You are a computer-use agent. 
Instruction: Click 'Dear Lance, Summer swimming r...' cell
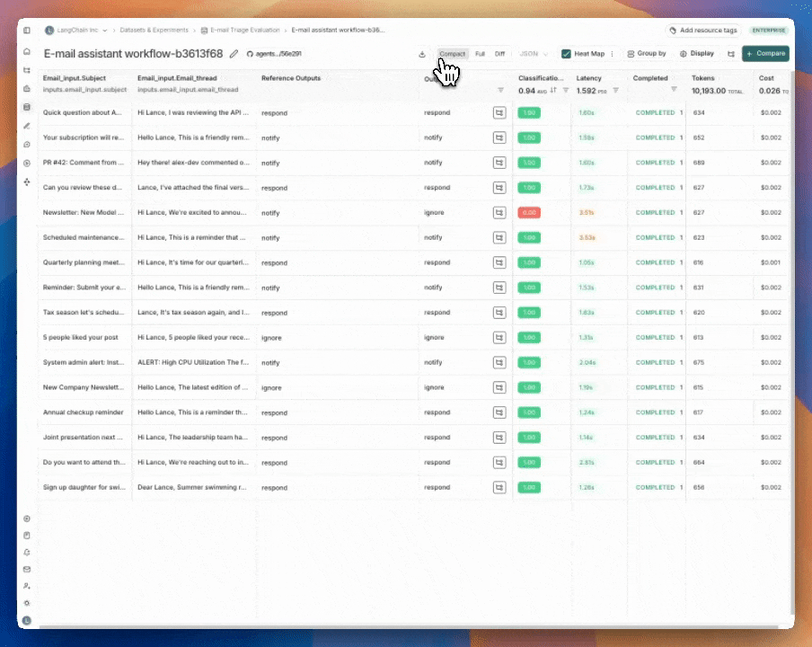click(x=191, y=487)
